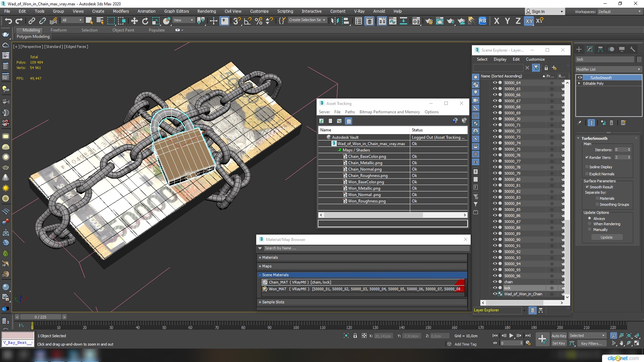Toggle Selection Lock padlock in status bar
The height and width of the screenshot is (362, 644).
click(355, 336)
